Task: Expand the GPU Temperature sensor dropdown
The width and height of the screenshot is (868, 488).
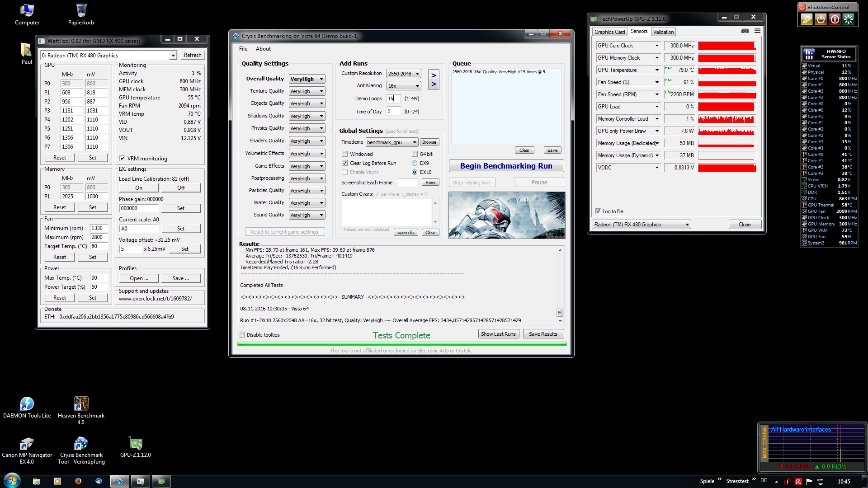Action: [657, 70]
